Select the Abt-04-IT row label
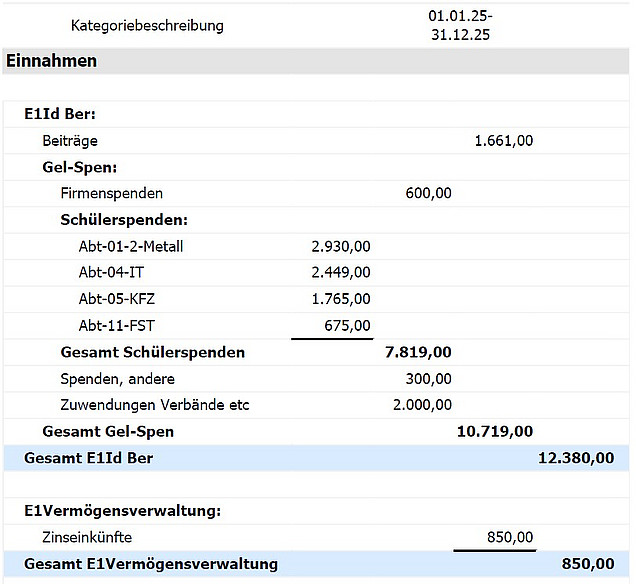This screenshot has width=636, height=584. 111,272
